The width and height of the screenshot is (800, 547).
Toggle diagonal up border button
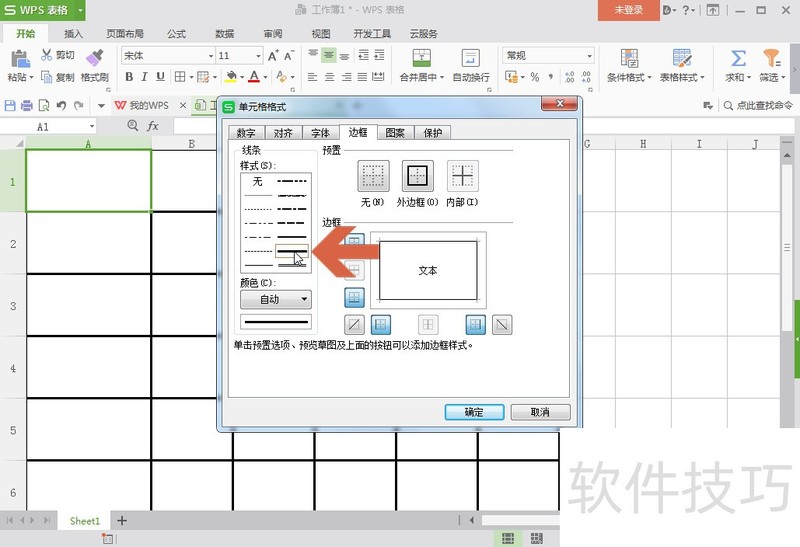pos(354,324)
